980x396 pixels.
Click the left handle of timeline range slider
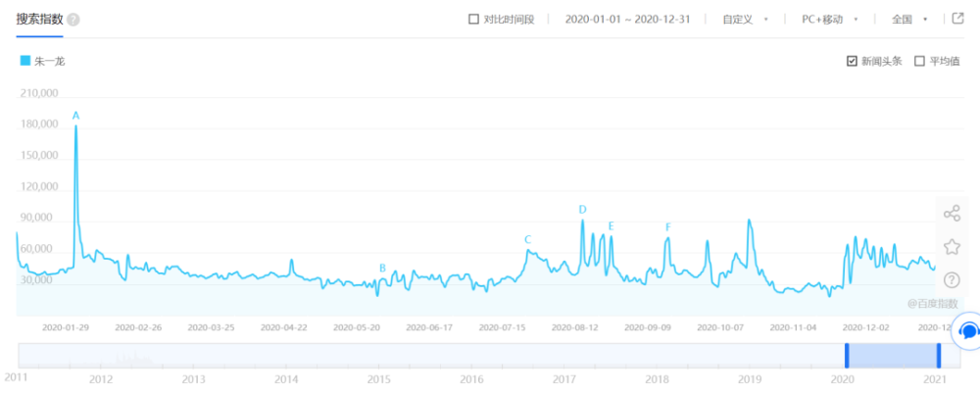pyautogui.click(x=847, y=356)
